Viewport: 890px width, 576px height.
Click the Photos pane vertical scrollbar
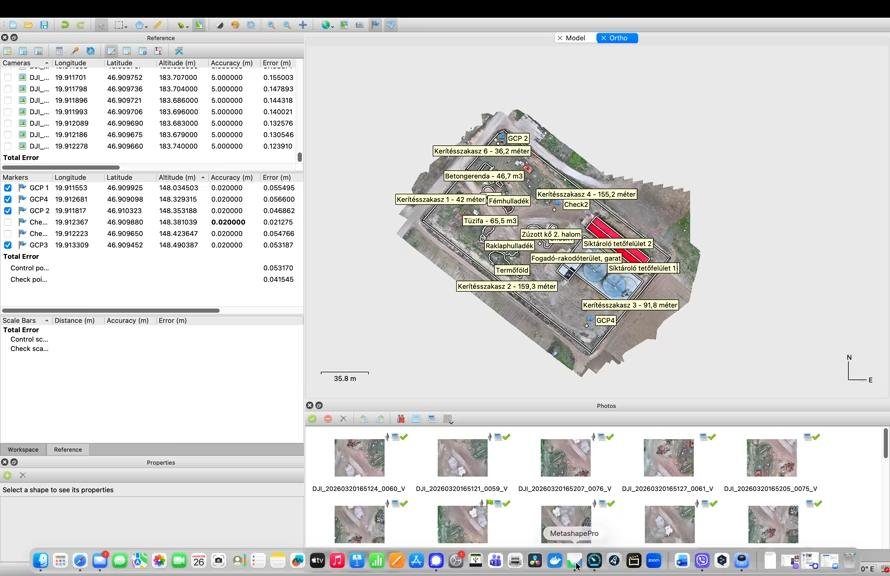click(885, 443)
